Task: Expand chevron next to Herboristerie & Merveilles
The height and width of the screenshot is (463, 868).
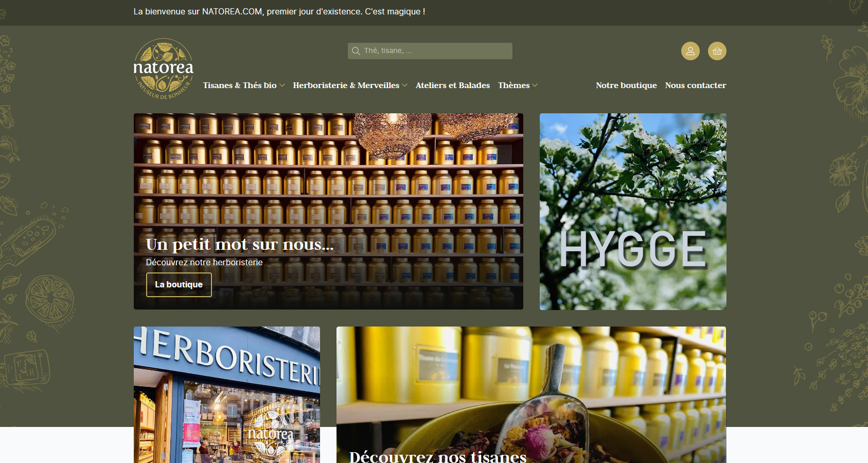Action: point(404,85)
